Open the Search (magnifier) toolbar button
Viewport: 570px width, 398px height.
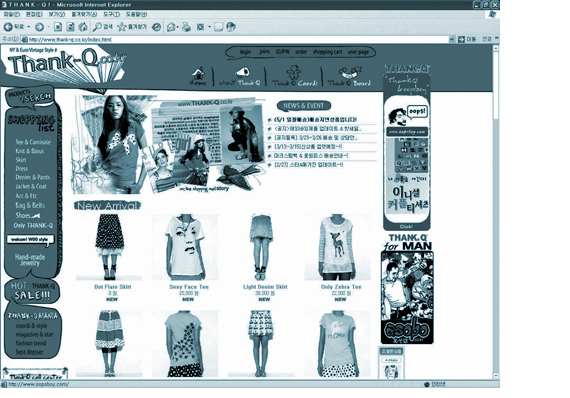[103, 27]
